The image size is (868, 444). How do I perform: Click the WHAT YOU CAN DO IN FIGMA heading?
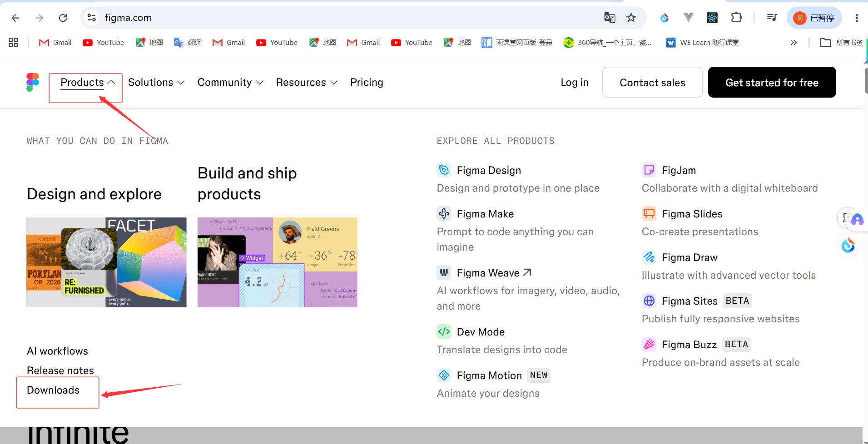coord(97,141)
